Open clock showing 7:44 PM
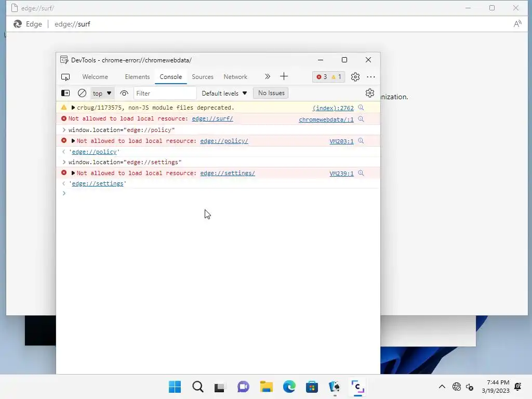Screen dimensions: 532x399 pos(495,387)
